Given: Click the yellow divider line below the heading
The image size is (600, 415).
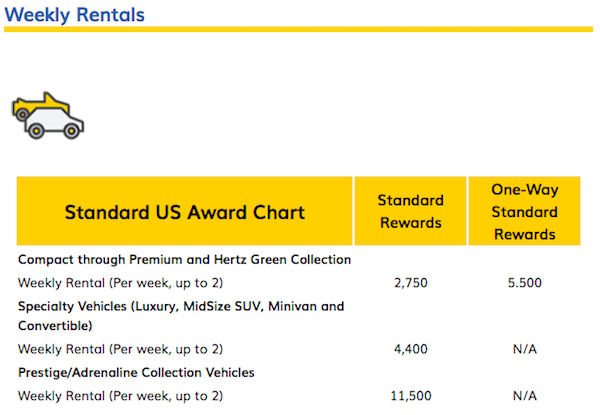Looking at the screenshot, I should click(298, 29).
